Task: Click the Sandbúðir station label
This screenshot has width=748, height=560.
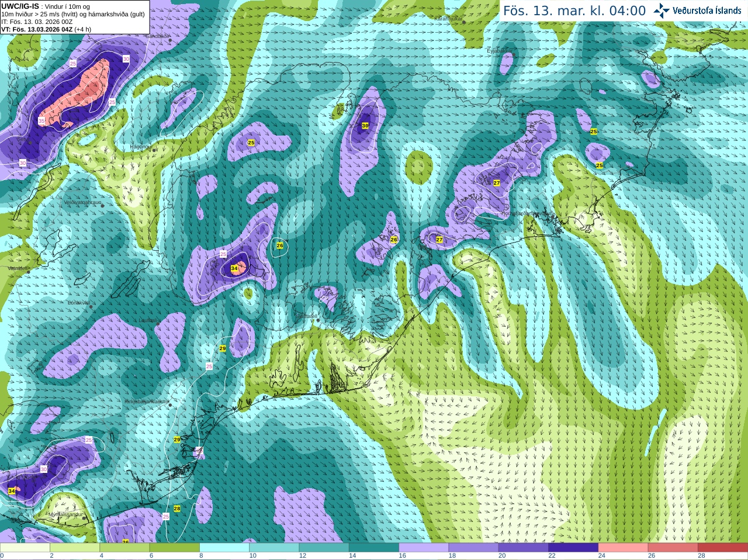Action: 157,36
